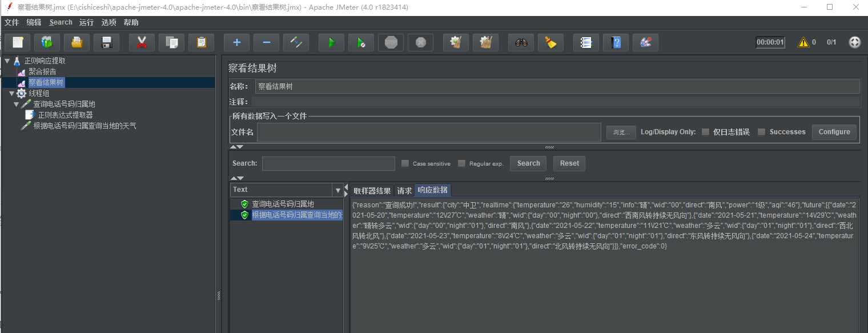The image size is (868, 333).
Task: Click the Undo/what's-new toolbar icon at right end
Action: pos(645,42)
